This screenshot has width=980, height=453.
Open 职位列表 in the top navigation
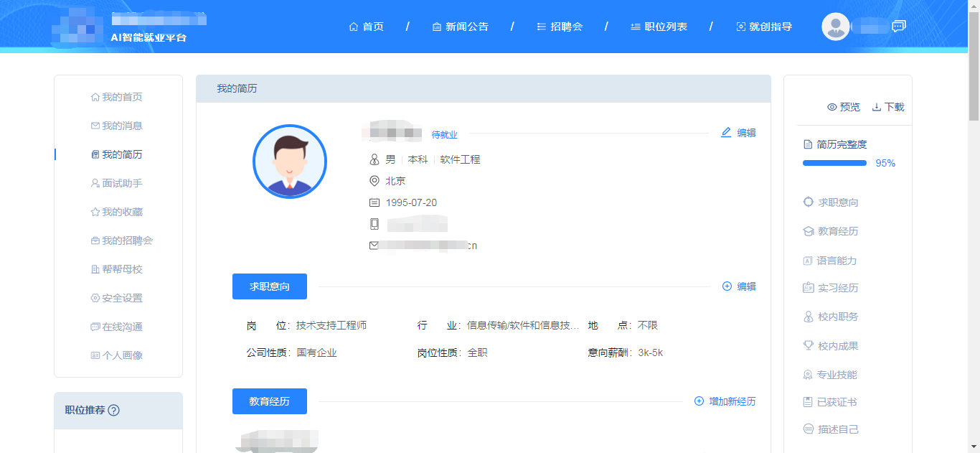[x=659, y=27]
